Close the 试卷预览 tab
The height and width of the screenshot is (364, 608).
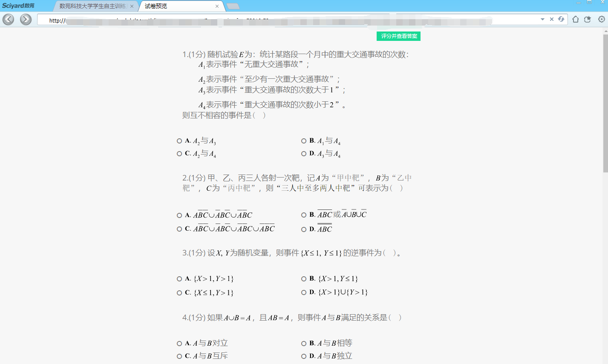tap(217, 6)
